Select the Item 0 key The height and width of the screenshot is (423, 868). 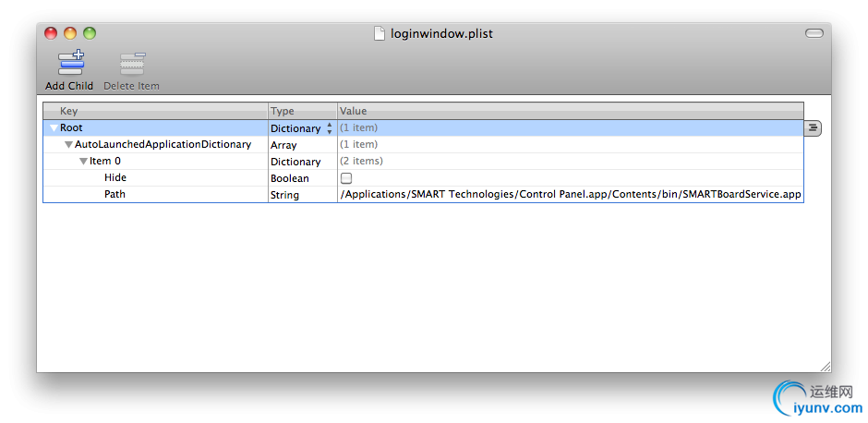pyautogui.click(x=105, y=162)
